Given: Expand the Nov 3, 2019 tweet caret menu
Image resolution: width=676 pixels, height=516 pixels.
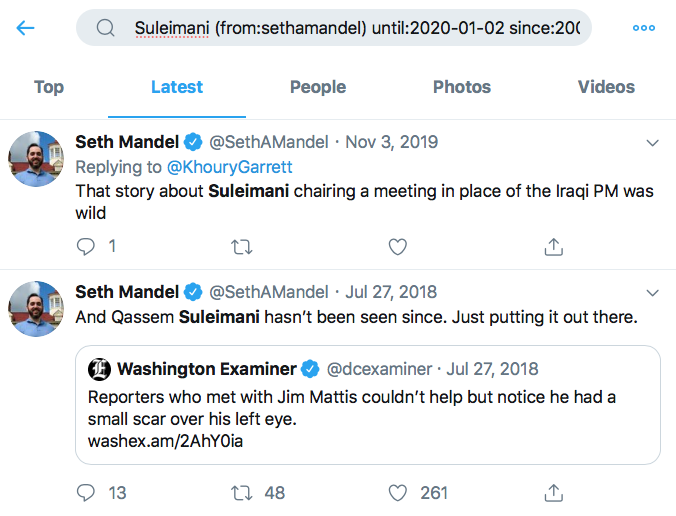Looking at the screenshot, I should [653, 143].
